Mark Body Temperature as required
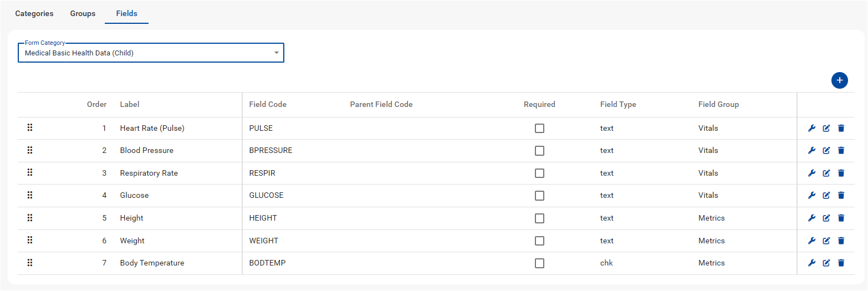The height and width of the screenshot is (291, 868). pyautogui.click(x=539, y=263)
